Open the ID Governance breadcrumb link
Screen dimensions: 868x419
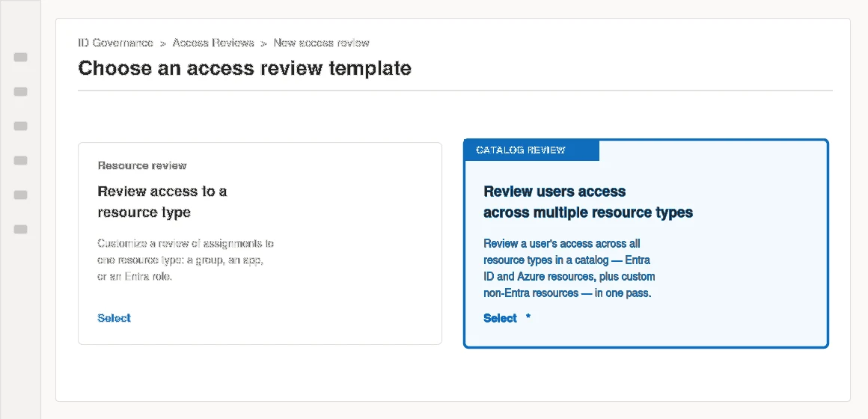pos(115,43)
